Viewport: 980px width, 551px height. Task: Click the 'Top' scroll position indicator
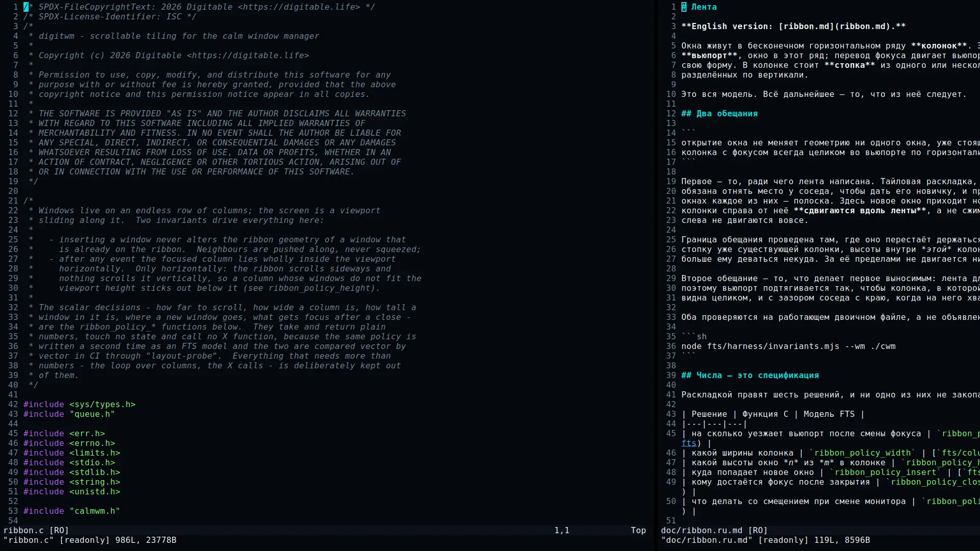638,530
